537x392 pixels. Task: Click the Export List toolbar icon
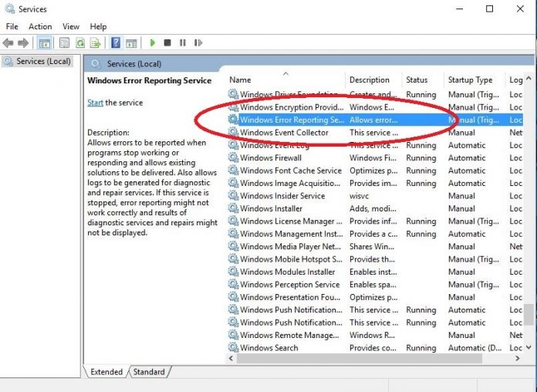95,43
